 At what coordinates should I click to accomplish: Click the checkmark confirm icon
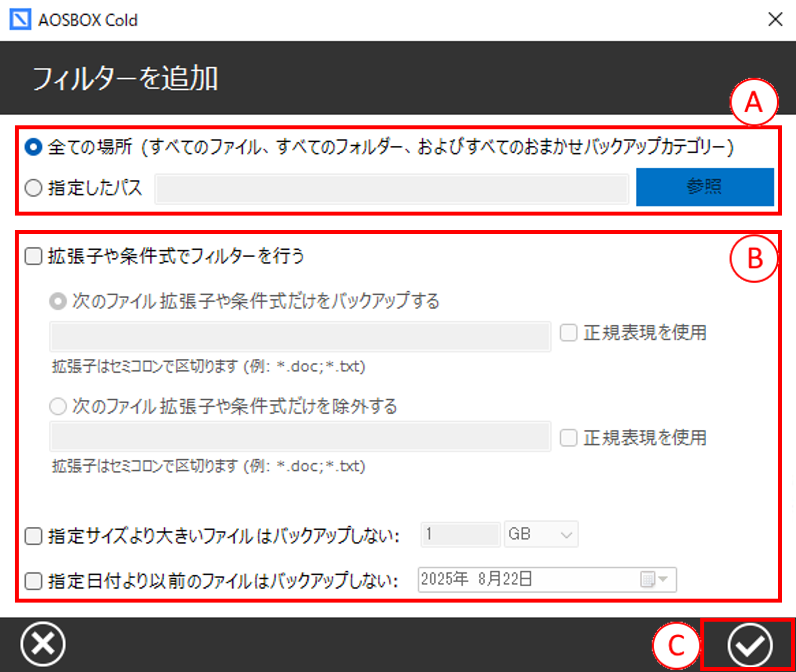point(750,645)
